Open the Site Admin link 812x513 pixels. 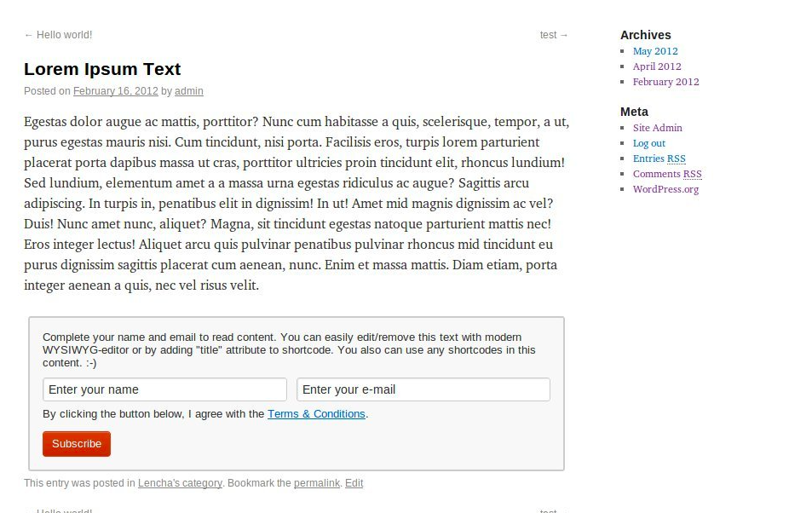point(657,128)
